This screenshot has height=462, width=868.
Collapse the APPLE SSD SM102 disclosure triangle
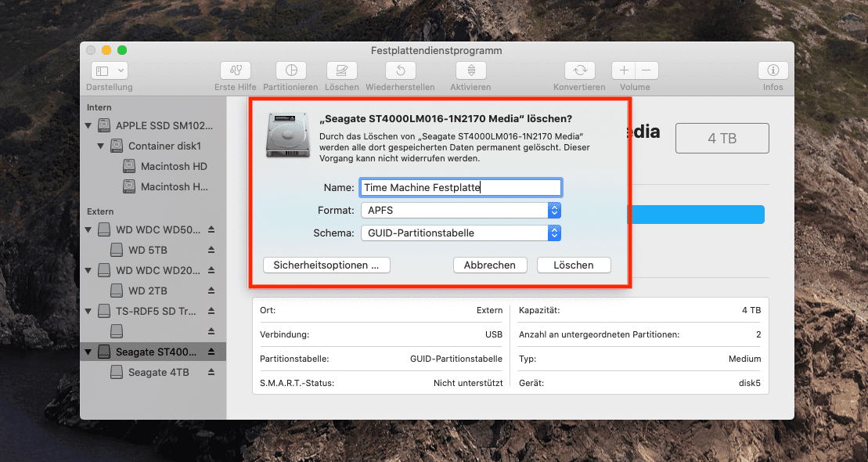coord(88,126)
